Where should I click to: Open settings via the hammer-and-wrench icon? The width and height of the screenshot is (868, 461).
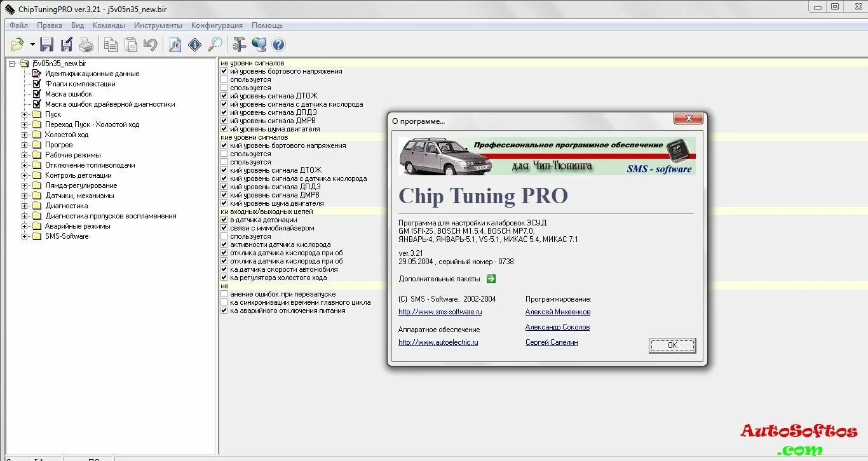click(x=239, y=44)
